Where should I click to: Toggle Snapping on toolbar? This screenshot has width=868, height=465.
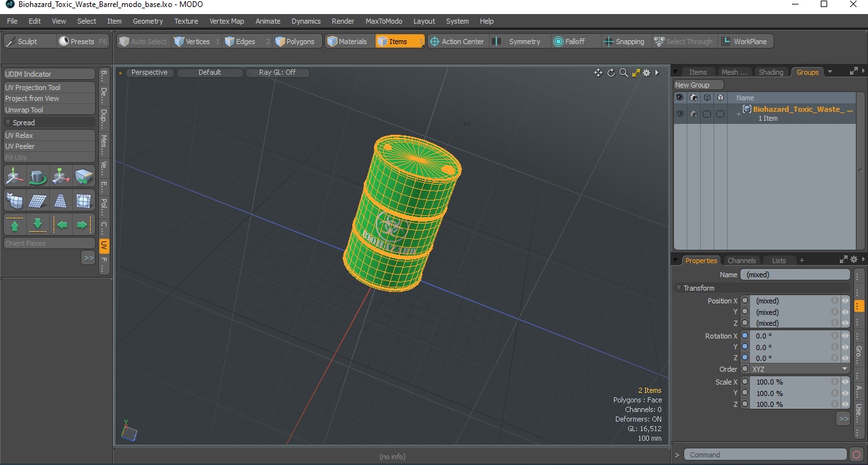pyautogui.click(x=624, y=42)
